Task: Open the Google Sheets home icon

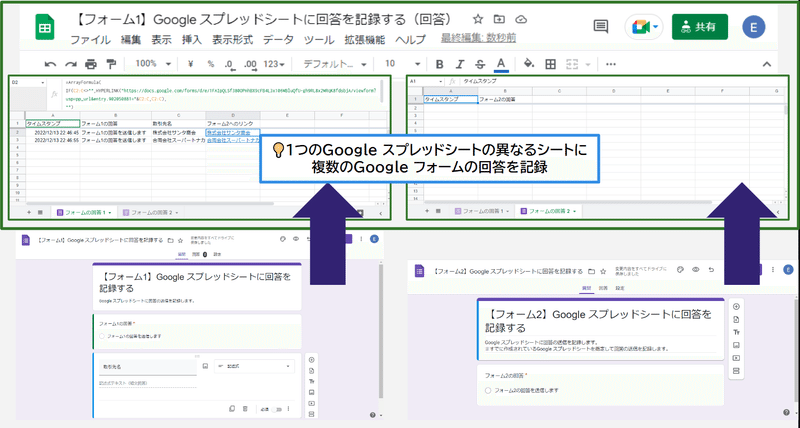Action: coord(45,27)
